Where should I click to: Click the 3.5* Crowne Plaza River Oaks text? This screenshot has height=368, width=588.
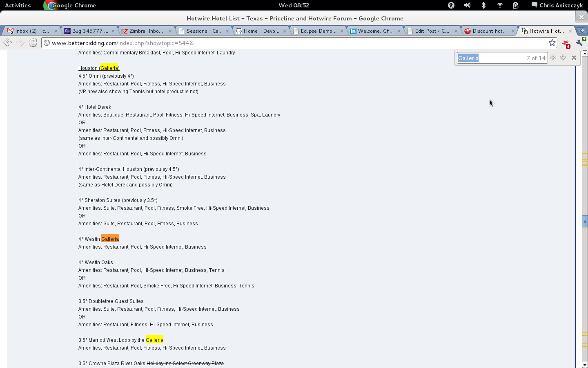tap(112, 364)
